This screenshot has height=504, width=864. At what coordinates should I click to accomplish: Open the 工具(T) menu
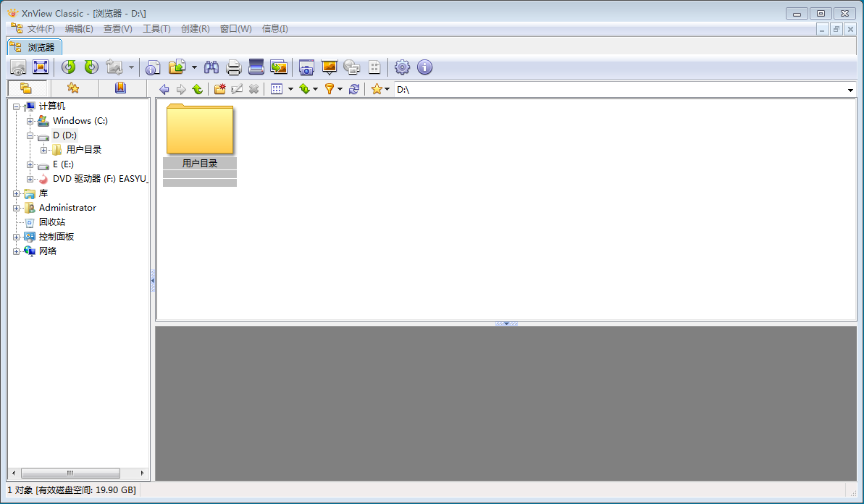(x=156, y=29)
